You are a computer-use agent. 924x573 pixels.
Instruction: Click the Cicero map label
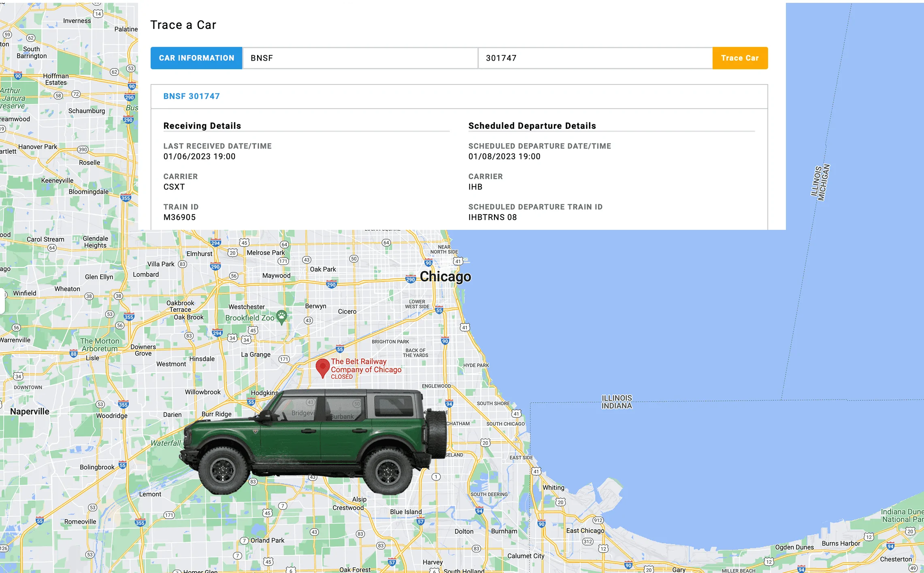[347, 312]
